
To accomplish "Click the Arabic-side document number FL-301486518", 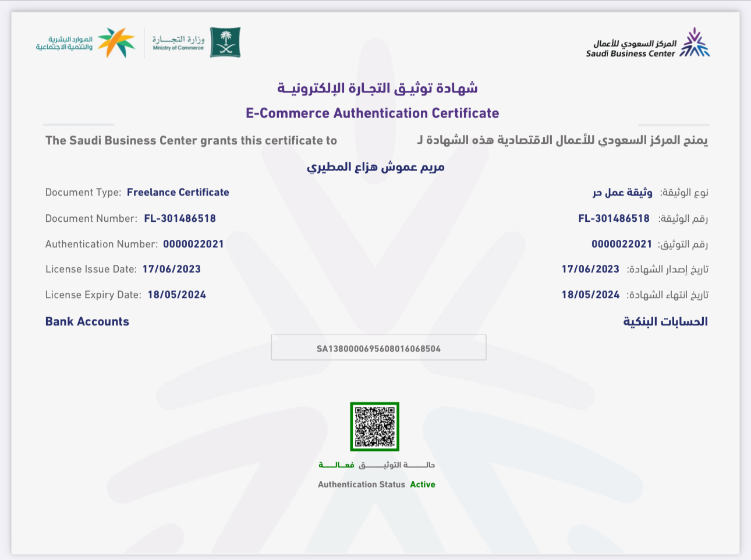I will tap(614, 218).
